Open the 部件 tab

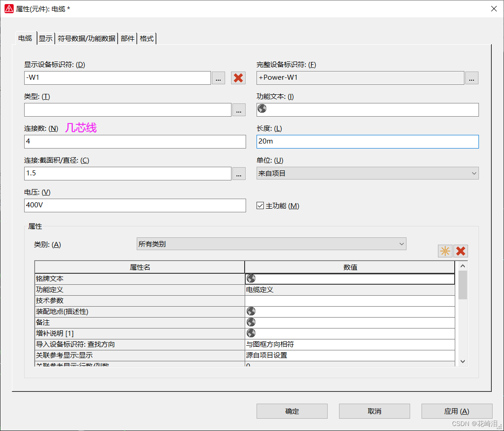coord(128,39)
